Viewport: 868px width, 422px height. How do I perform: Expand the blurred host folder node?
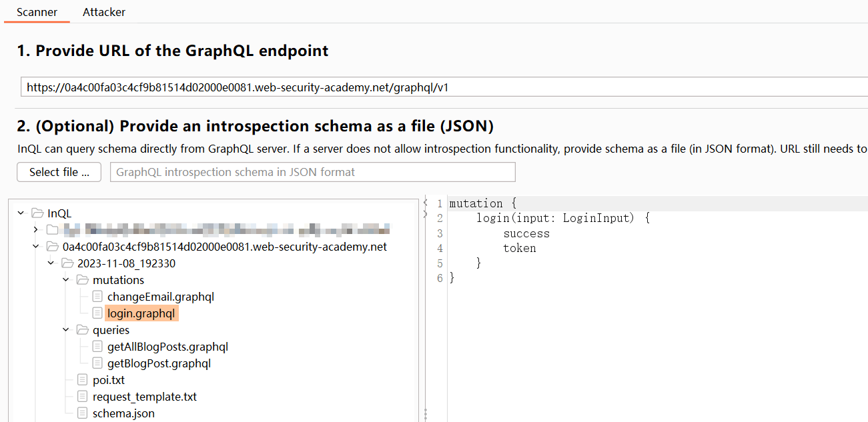(36, 230)
